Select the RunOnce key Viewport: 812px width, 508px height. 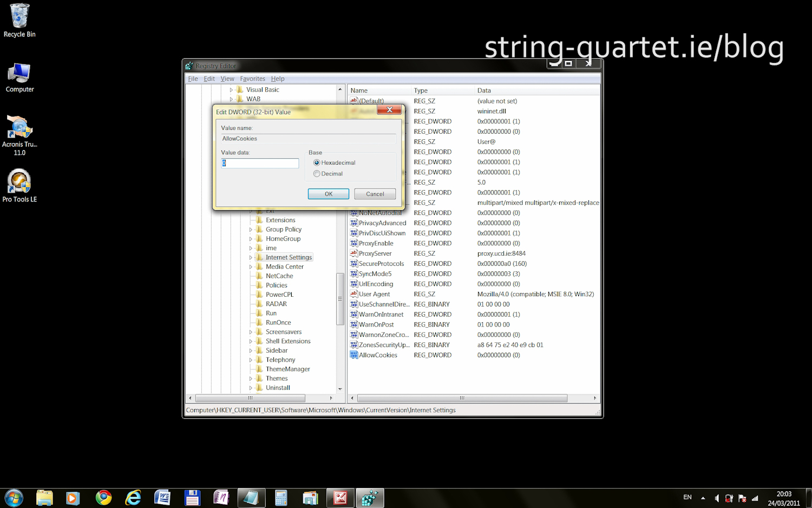278,323
